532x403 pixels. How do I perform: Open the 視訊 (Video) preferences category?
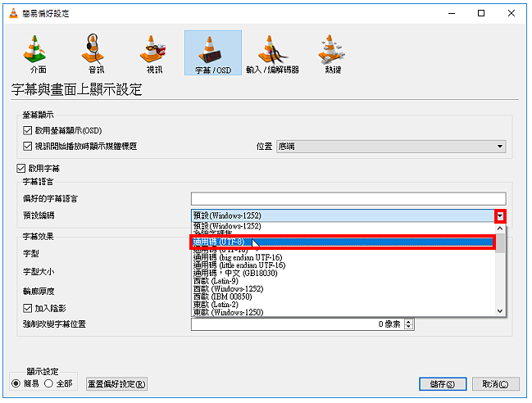(152, 53)
